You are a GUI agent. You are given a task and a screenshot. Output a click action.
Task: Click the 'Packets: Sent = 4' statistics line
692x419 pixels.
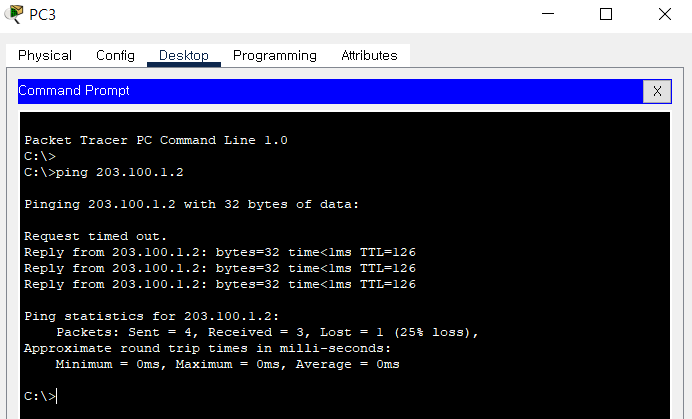[267, 332]
